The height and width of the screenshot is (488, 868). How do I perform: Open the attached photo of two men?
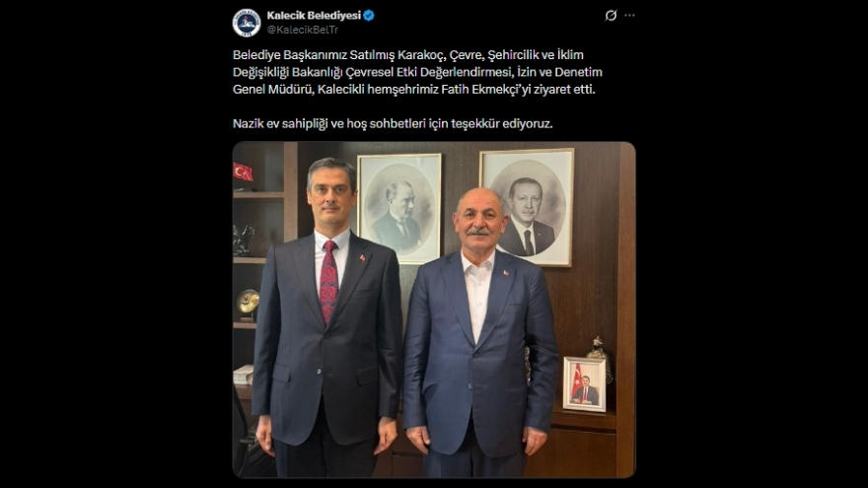click(x=434, y=310)
